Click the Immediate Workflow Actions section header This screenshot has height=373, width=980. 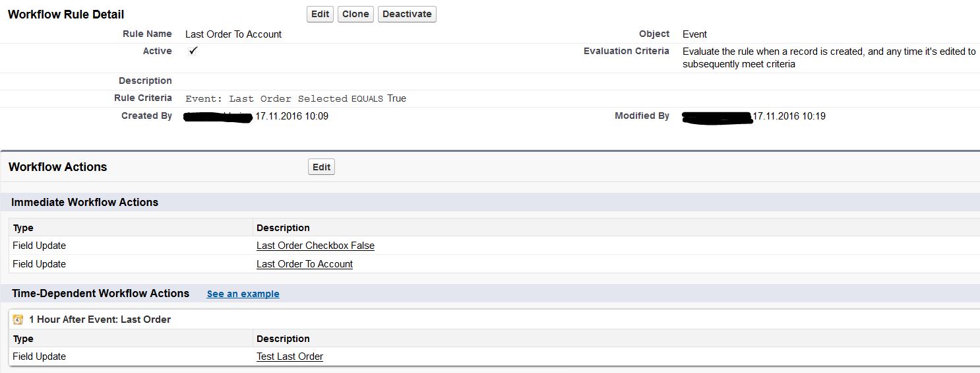pos(84,202)
